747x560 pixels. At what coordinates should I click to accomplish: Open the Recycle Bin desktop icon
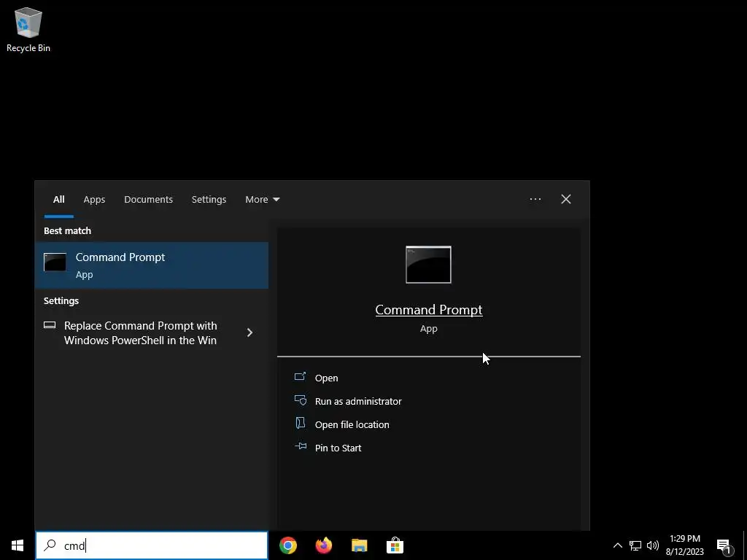pyautogui.click(x=28, y=29)
